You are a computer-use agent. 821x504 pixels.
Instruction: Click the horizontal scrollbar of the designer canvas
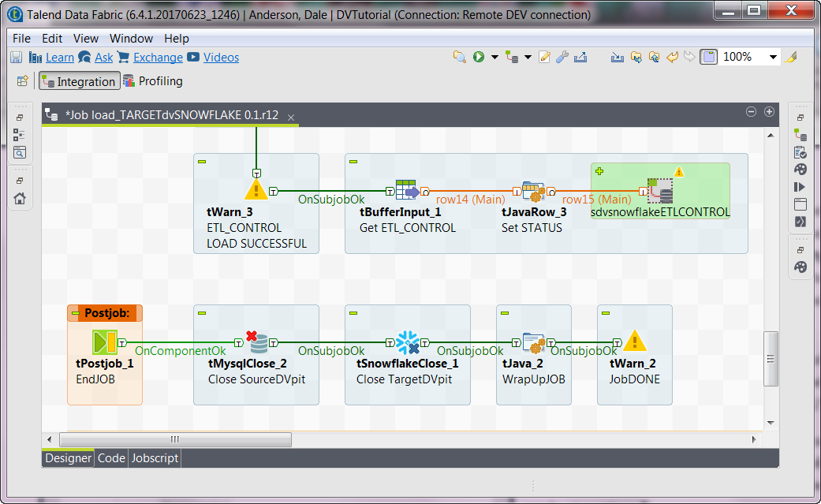tap(175, 439)
